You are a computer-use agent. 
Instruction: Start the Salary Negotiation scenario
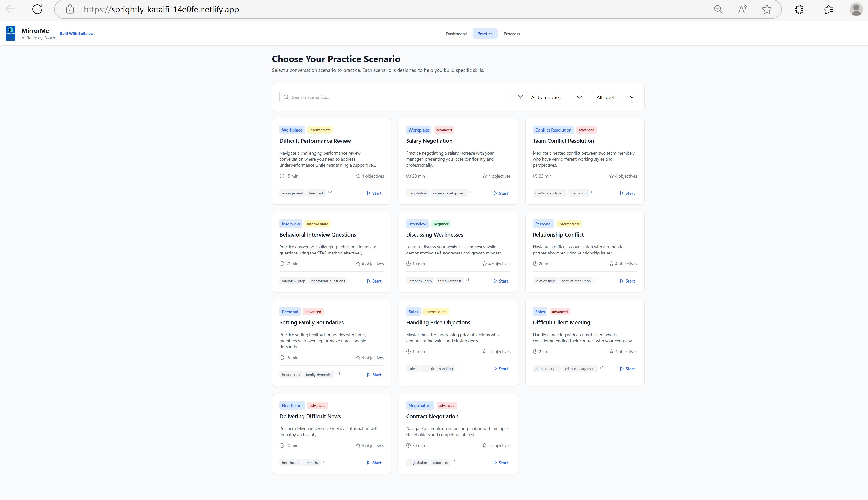(x=500, y=193)
